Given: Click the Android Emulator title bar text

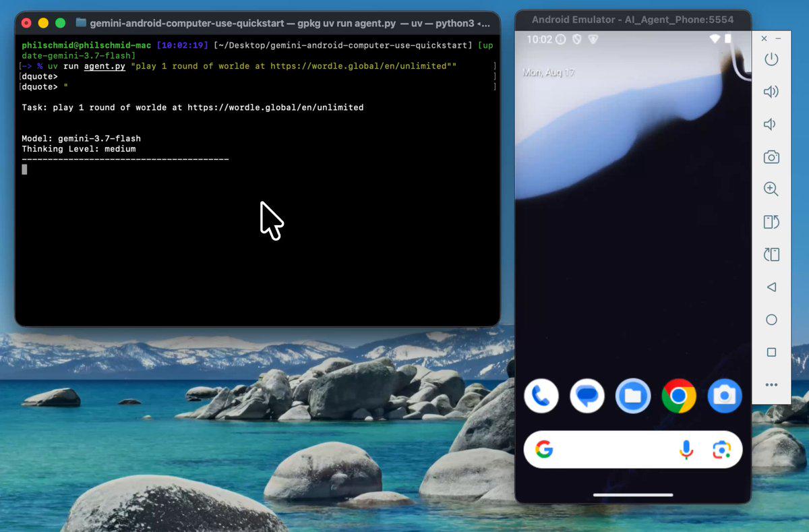Looking at the screenshot, I should [x=632, y=20].
